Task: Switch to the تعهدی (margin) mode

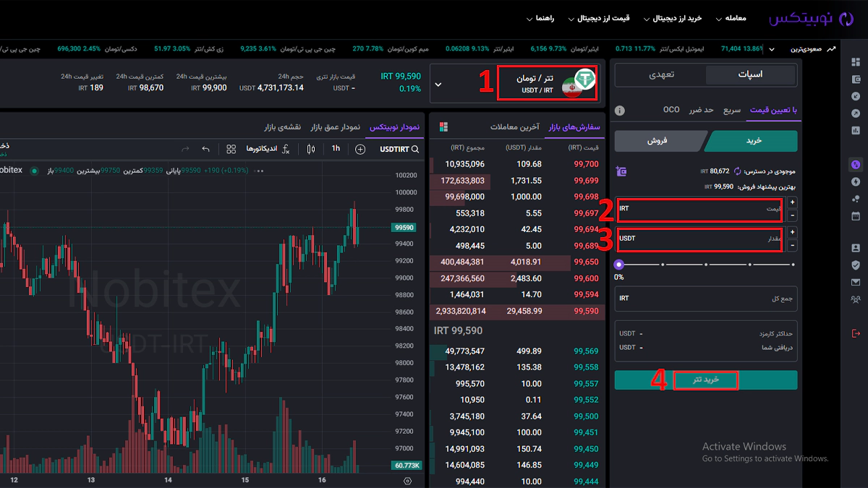Action: [x=660, y=74]
